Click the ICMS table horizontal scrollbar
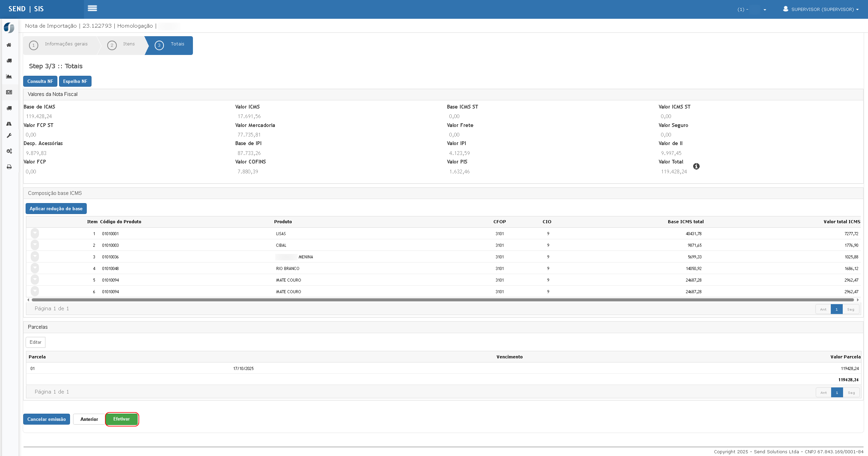The height and width of the screenshot is (456, 868). (443, 300)
